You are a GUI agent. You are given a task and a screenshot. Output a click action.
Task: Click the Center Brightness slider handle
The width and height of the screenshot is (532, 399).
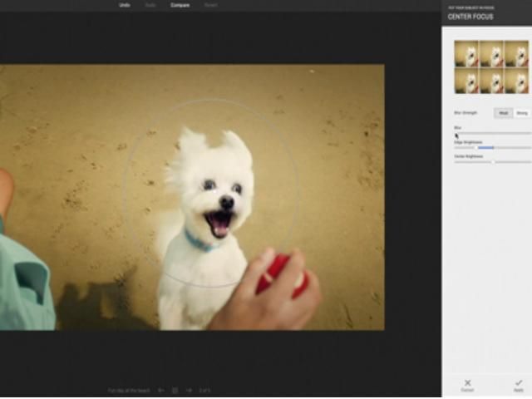[x=493, y=162]
